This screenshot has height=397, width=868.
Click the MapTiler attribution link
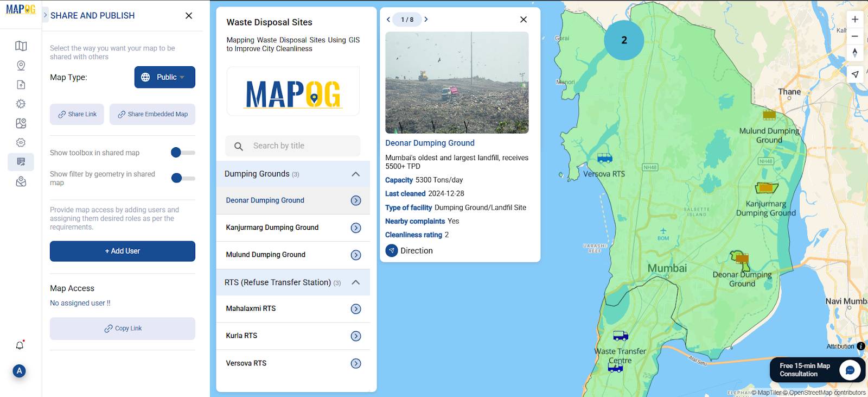(x=767, y=393)
